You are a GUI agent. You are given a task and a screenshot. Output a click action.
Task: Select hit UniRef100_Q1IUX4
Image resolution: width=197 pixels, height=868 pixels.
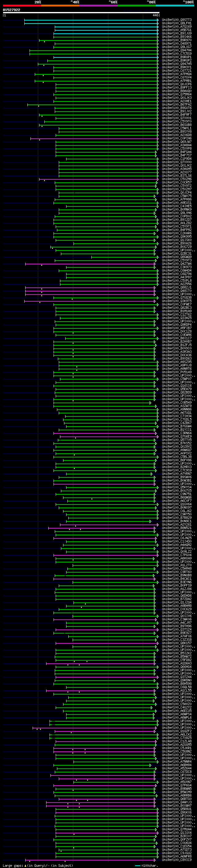tap(176, 833)
